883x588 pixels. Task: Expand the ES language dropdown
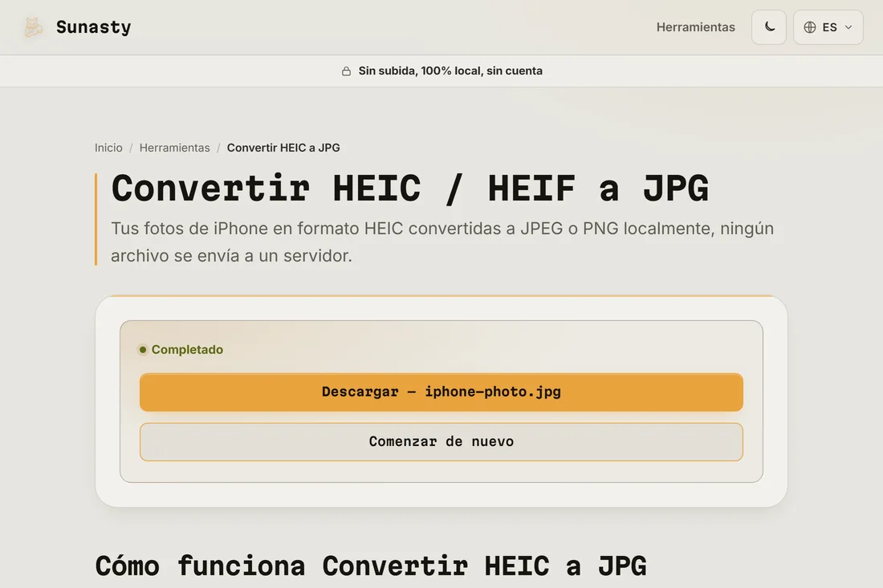(828, 27)
